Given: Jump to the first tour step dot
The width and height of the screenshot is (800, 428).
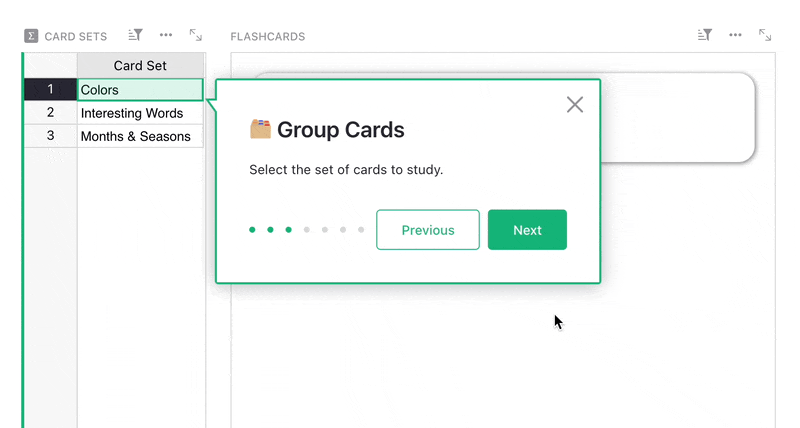Looking at the screenshot, I should [252, 230].
